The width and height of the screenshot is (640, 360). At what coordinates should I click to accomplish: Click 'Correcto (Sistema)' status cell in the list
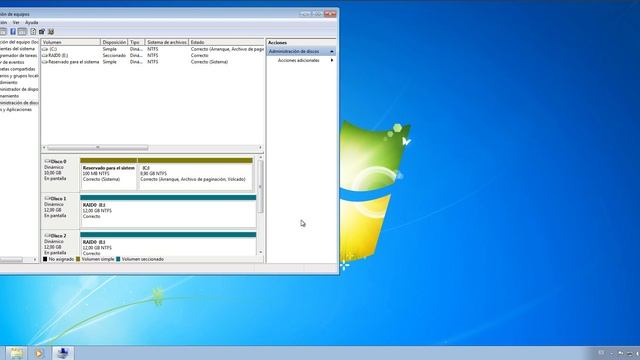pos(209,62)
